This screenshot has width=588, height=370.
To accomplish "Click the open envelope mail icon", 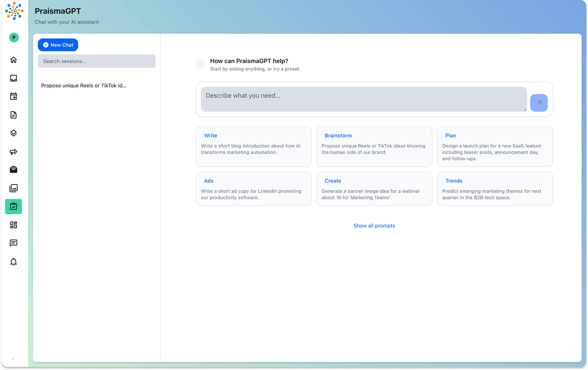I will 14,169.
